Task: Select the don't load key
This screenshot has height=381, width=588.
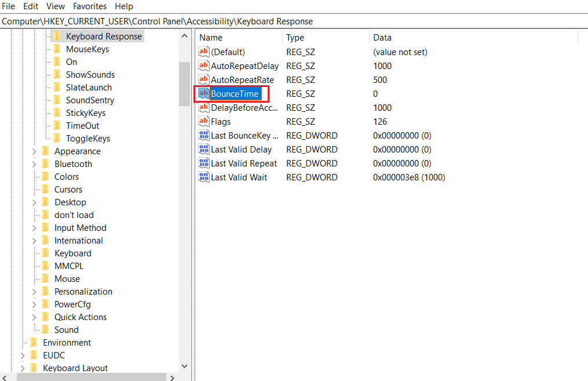Action: 74,215
